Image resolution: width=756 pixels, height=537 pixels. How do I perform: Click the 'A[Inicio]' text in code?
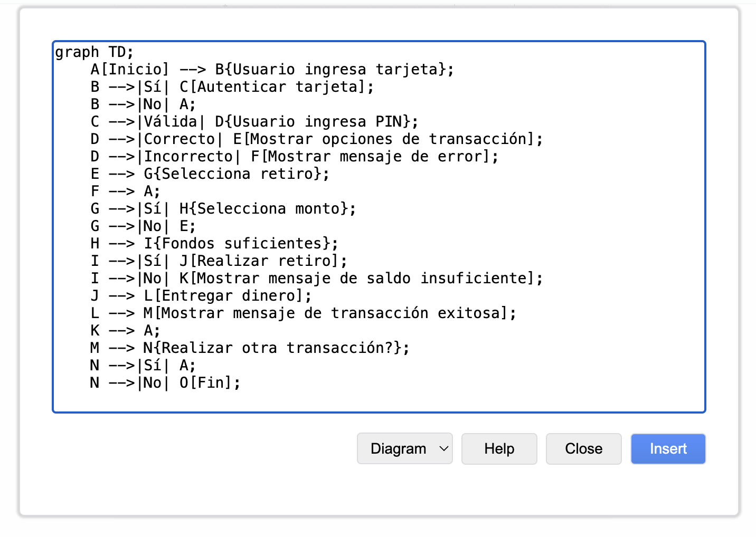(x=130, y=70)
